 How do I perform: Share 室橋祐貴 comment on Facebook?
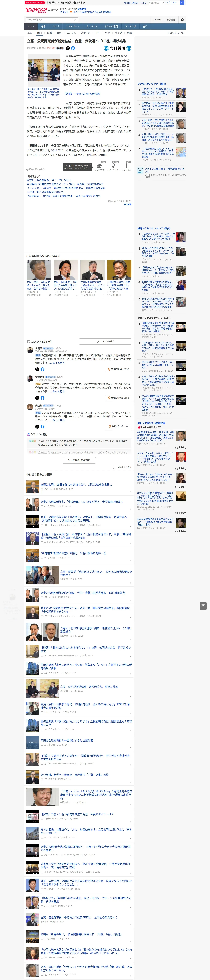click(x=42, y=398)
